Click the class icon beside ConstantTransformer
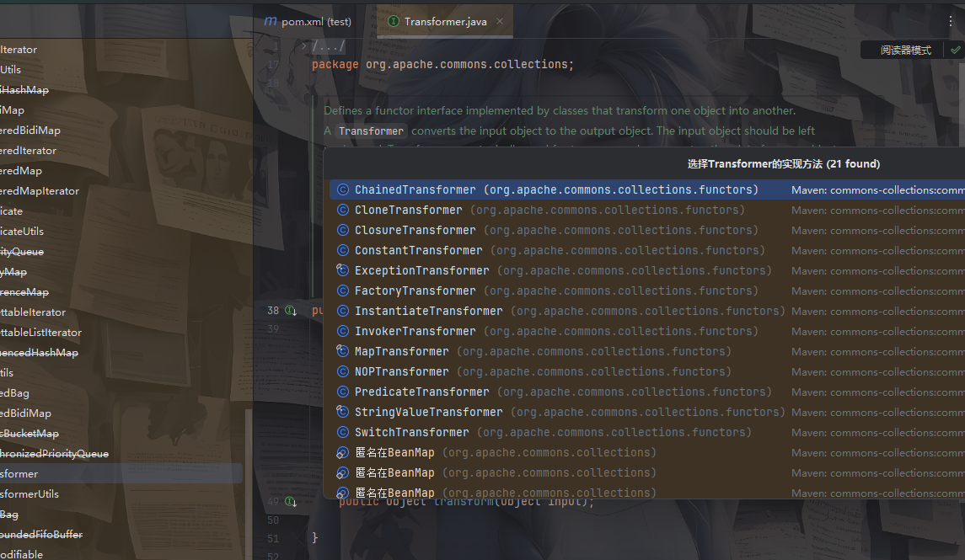Image resolution: width=965 pixels, height=560 pixels. coord(343,251)
